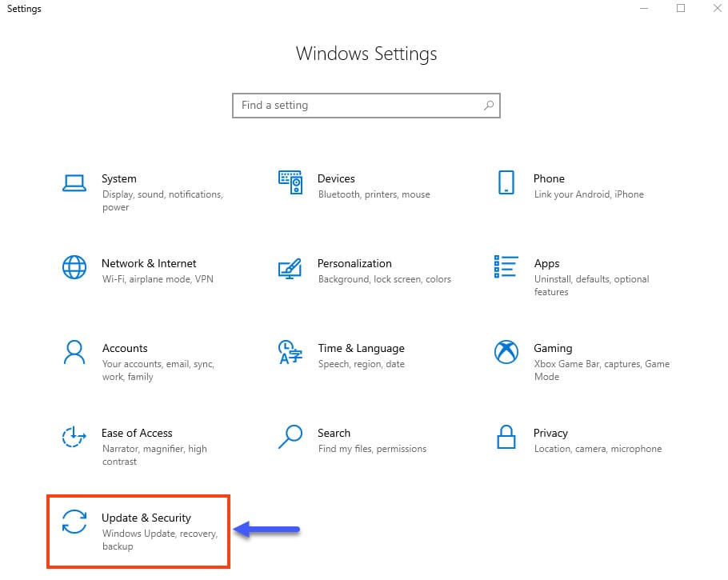The width and height of the screenshot is (728, 580).
Task: Click the Phone icon
Action: tap(506, 182)
